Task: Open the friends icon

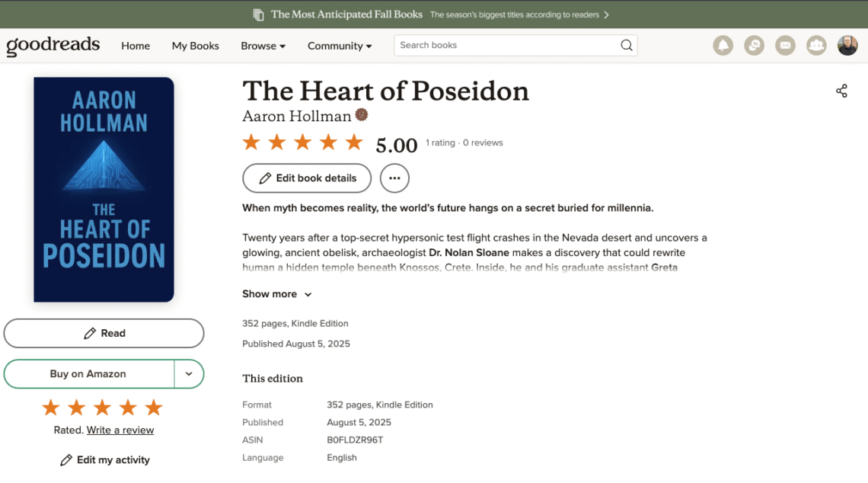Action: click(x=816, y=46)
